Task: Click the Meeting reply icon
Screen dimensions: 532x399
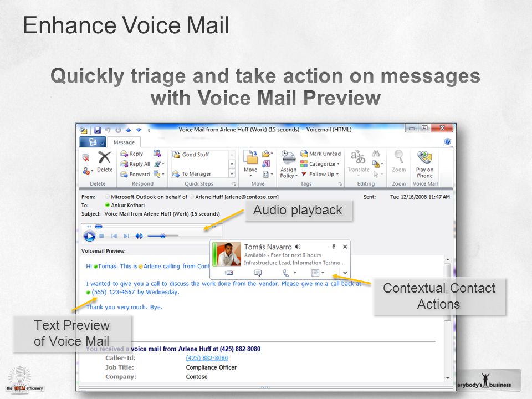Action: (x=157, y=154)
